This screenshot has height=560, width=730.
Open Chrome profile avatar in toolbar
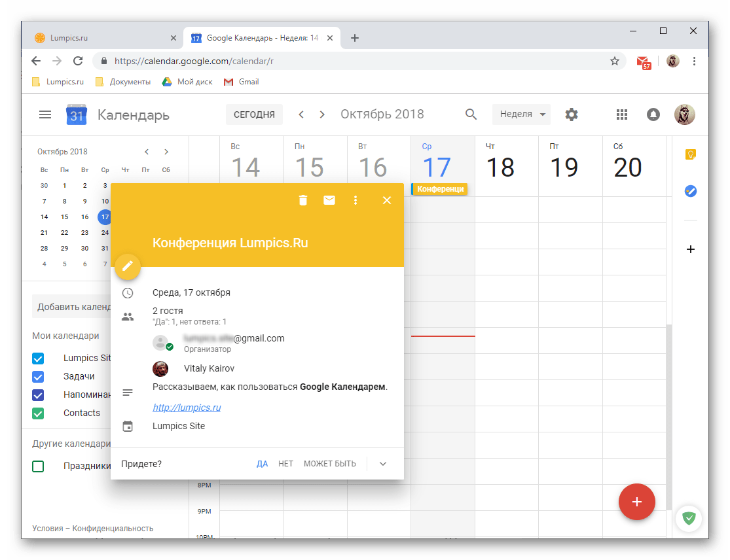[673, 61]
